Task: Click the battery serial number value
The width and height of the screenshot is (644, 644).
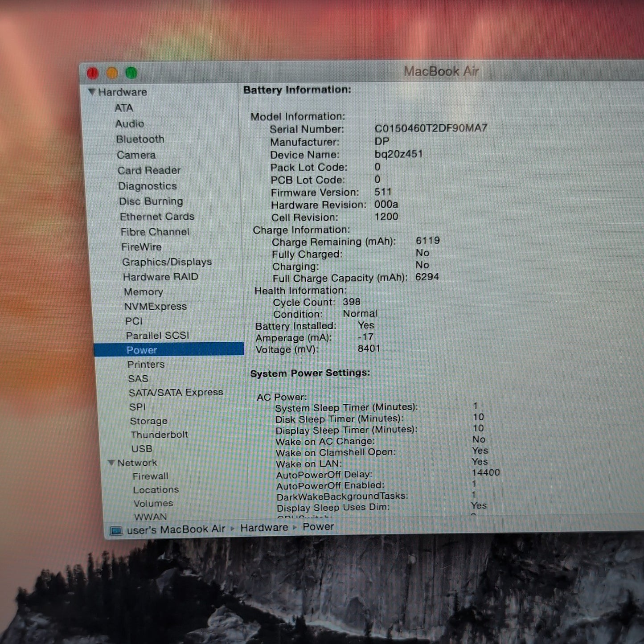Action: coord(431,128)
